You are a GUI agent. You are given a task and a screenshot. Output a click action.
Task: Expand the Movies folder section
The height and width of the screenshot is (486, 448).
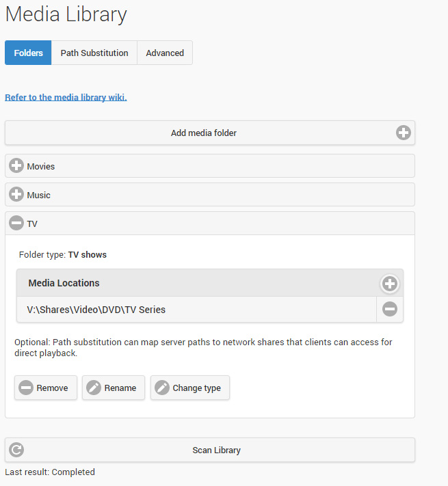pos(16,166)
